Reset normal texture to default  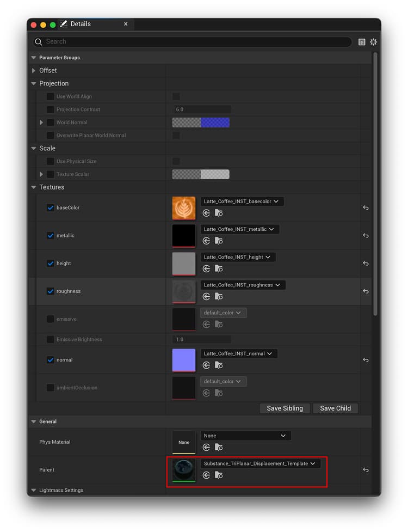click(366, 359)
